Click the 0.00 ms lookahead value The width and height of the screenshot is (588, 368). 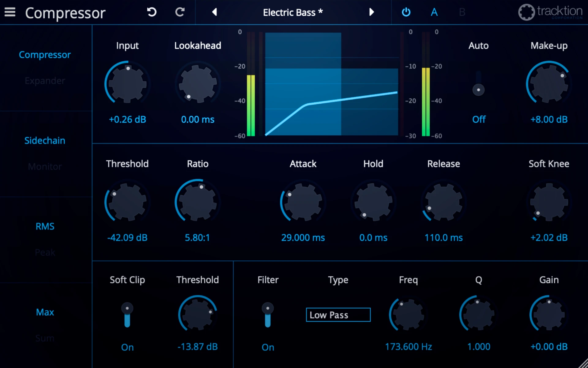coord(198,119)
